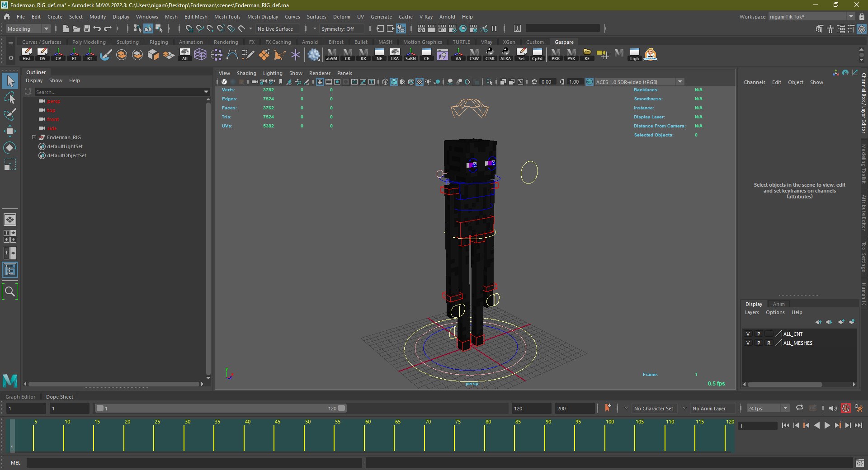Select the arrow Select tool in toolbox
This screenshot has width=868, height=470.
click(10, 81)
